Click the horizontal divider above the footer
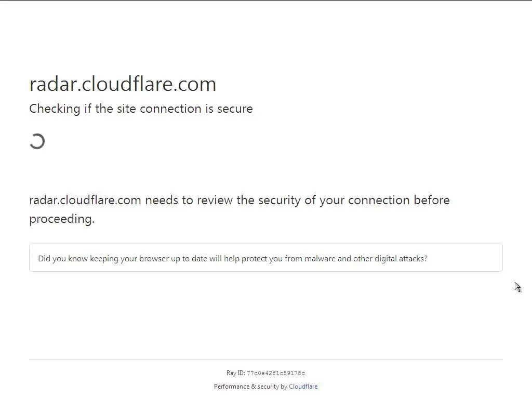The height and width of the screenshot is (399, 532). click(265, 359)
